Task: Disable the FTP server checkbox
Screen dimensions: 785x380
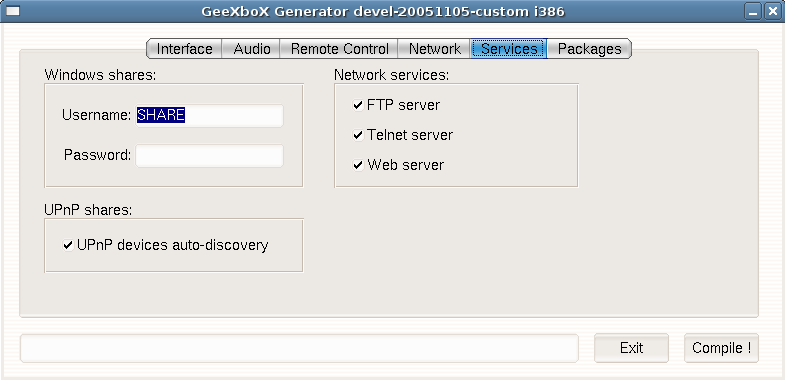Action: click(358, 105)
